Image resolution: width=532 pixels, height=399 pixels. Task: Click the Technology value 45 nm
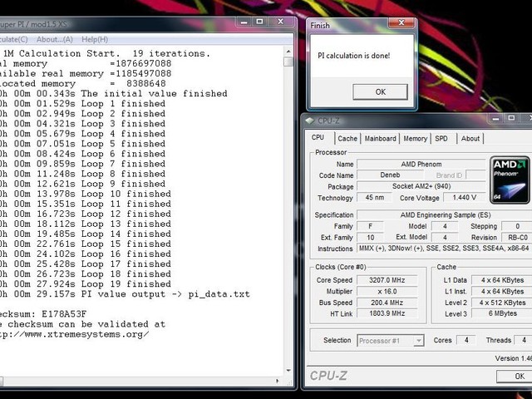click(374, 198)
